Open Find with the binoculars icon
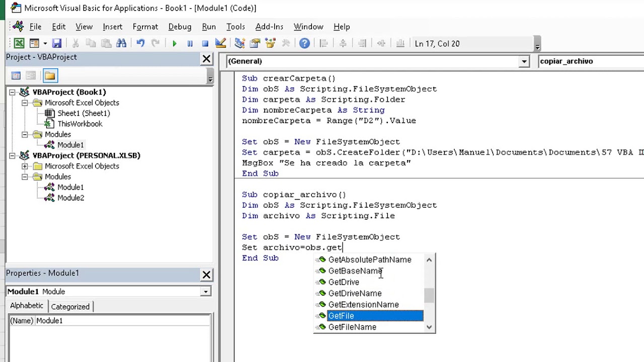The height and width of the screenshot is (362, 644). pyautogui.click(x=121, y=44)
